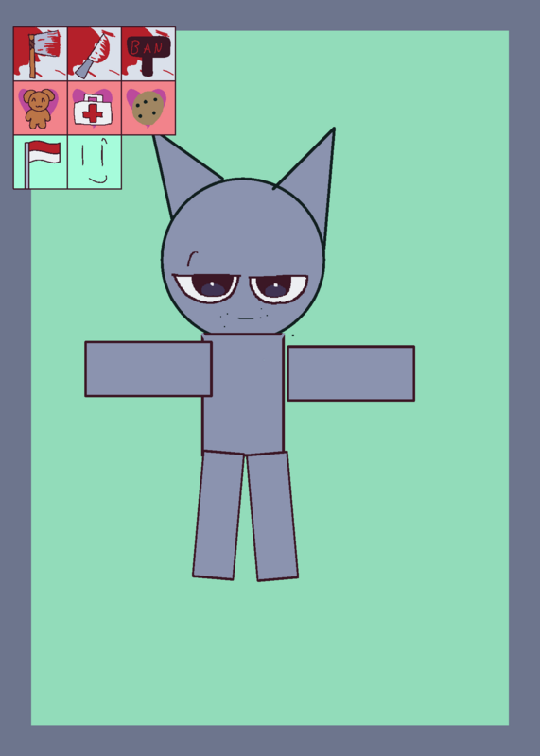Choose the teddy bear icon

[40, 108]
